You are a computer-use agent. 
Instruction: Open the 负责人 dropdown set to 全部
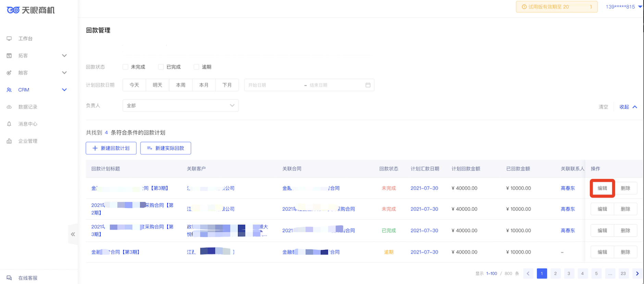181,106
